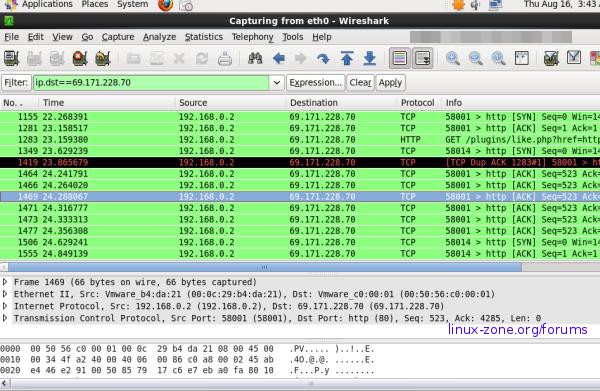Select packet 1555 at 24.849139
600x391 pixels.
(x=300, y=253)
